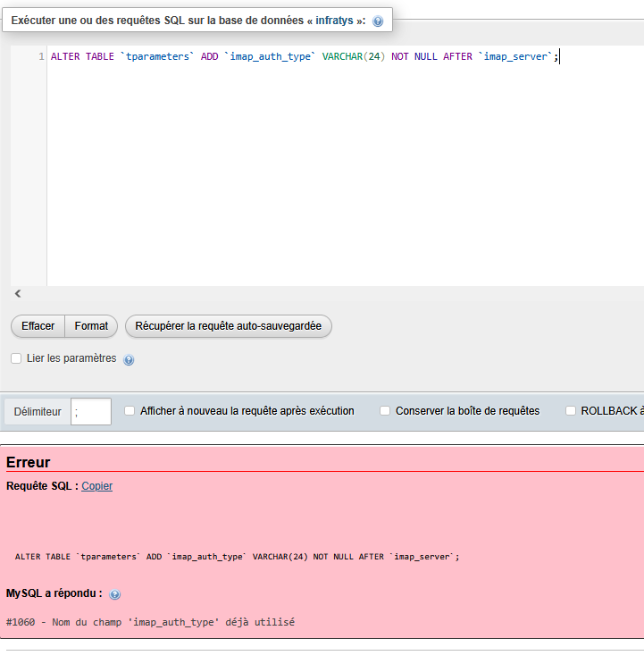Open help icon next to Lier les paramètres
The image size is (644, 664).
pyautogui.click(x=129, y=360)
